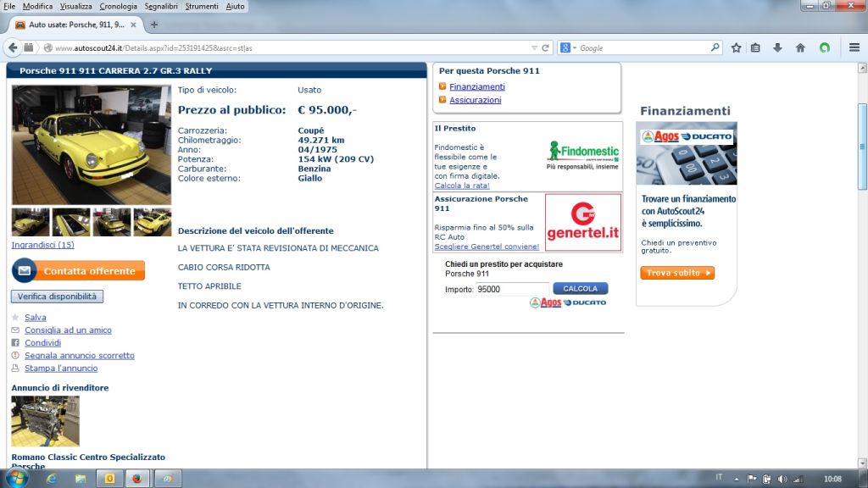
Task: Open the File menu
Action: click(x=9, y=7)
